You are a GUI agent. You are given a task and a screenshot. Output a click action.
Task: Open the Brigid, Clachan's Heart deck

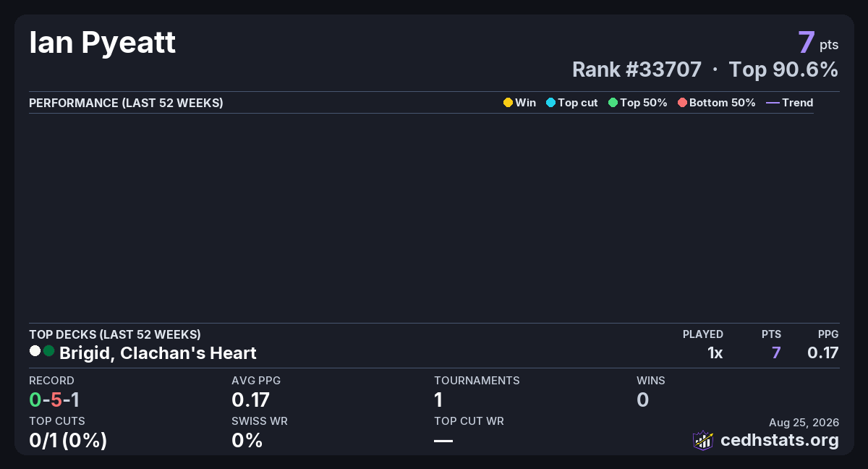[x=158, y=353]
